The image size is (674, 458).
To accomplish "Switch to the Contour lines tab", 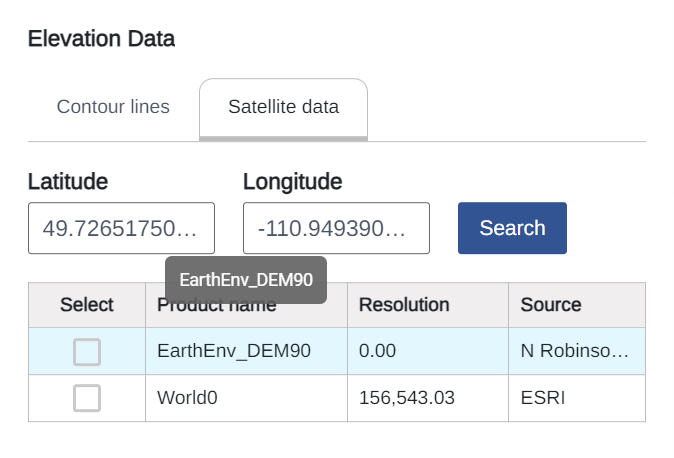I will pyautogui.click(x=113, y=107).
